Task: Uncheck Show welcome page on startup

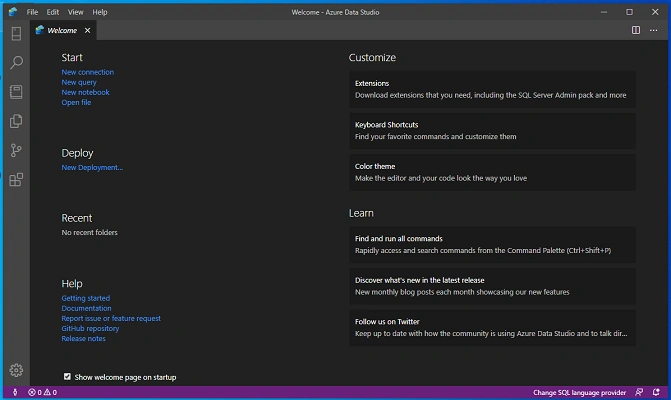Action: pos(67,376)
